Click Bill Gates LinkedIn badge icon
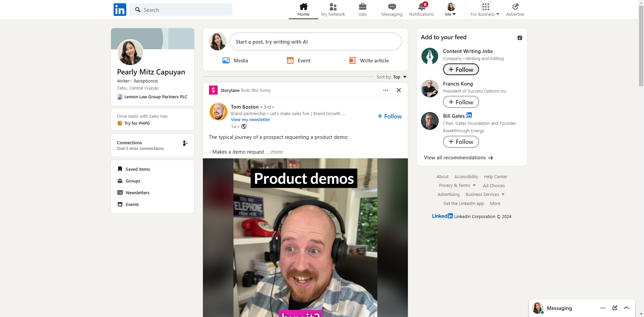The image size is (644, 317). click(469, 115)
